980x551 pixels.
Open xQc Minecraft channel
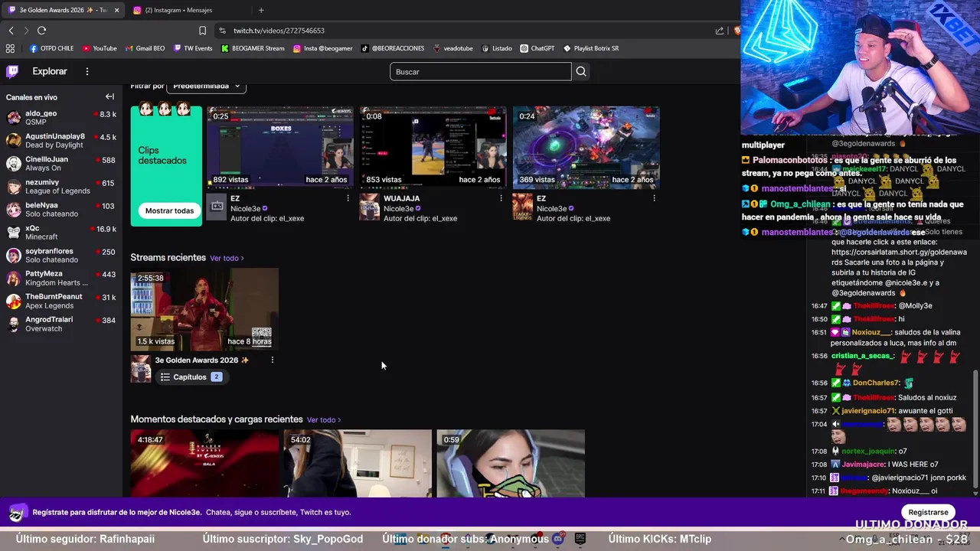[x=61, y=233]
